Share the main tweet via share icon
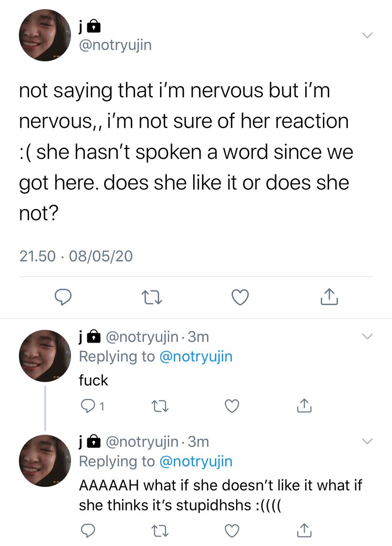The height and width of the screenshot is (546, 392). coord(329,297)
